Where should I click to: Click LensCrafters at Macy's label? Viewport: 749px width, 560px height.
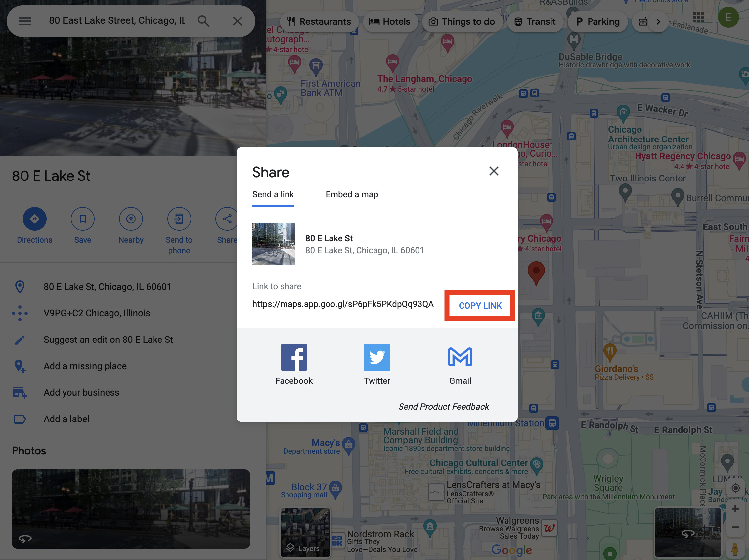pos(493,485)
